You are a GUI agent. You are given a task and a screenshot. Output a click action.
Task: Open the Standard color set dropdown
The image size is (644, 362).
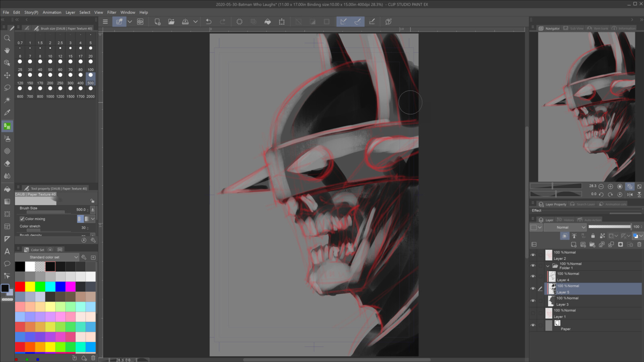coord(47,257)
